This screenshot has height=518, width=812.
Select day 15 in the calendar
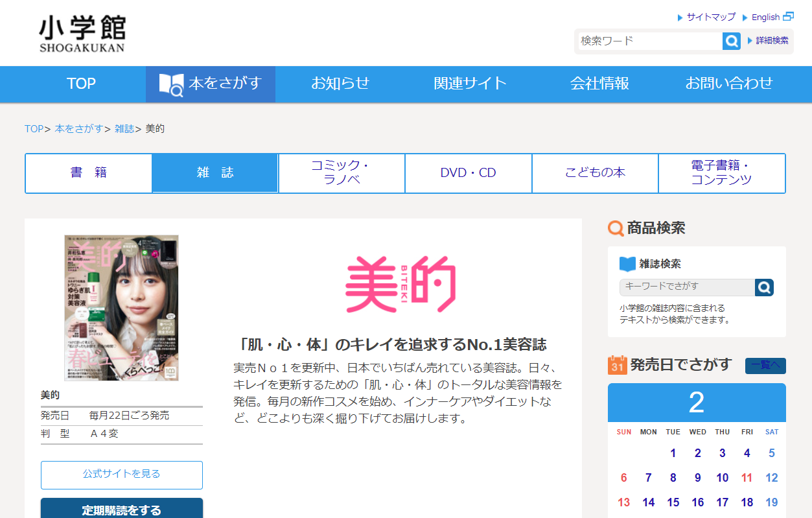tap(673, 502)
